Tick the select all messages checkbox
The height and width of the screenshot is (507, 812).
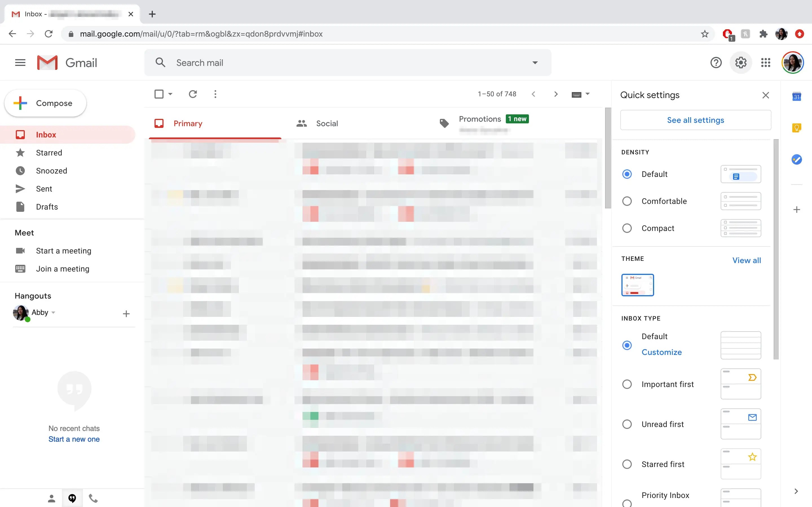[159, 94]
